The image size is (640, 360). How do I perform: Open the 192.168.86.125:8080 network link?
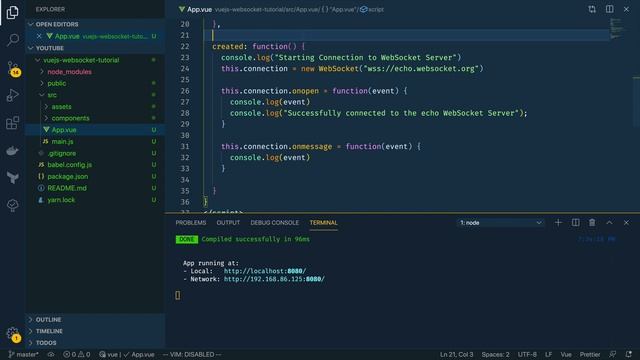pyautogui.click(x=274, y=279)
